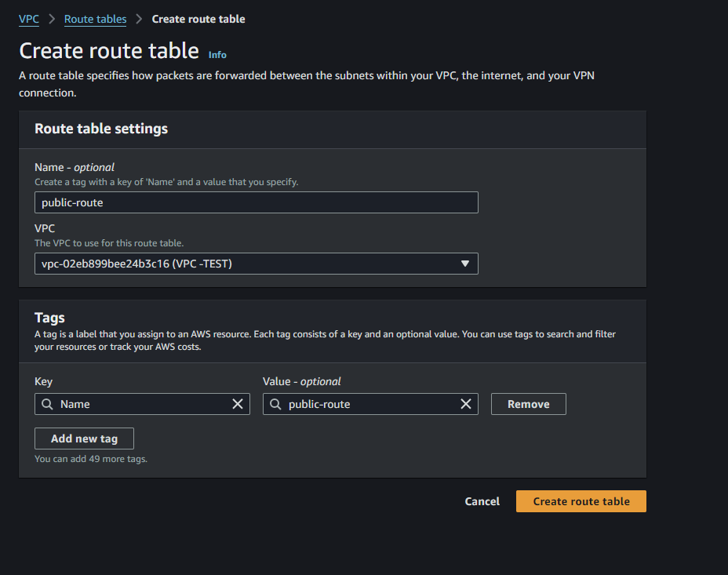The width and height of the screenshot is (728, 575).
Task: Click the search icon in Value field
Action: 275,404
